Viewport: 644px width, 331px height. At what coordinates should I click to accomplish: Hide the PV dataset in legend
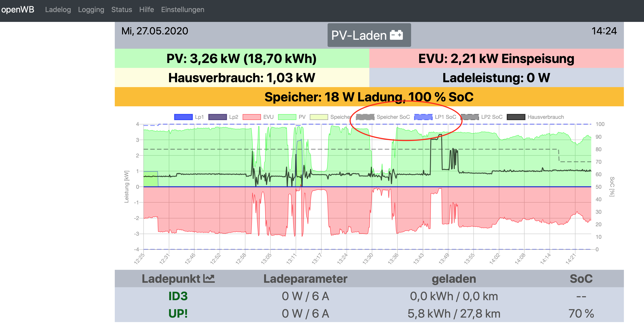point(287,117)
